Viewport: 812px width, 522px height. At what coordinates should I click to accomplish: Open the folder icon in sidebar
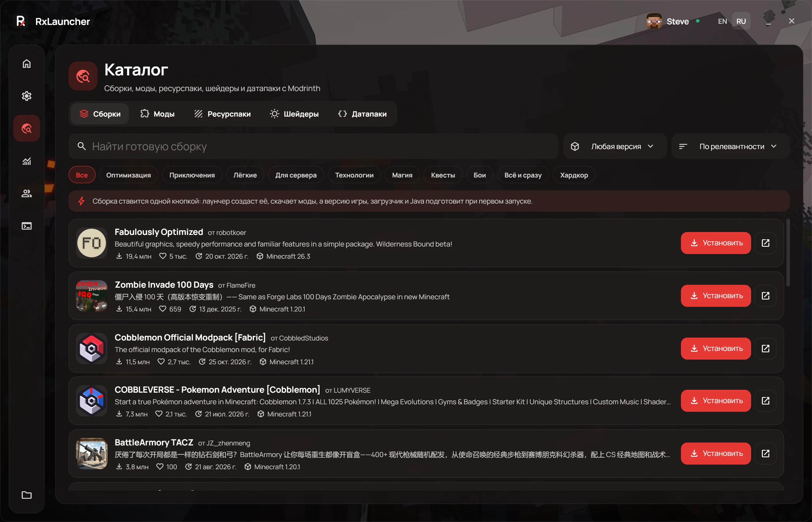pos(26,495)
